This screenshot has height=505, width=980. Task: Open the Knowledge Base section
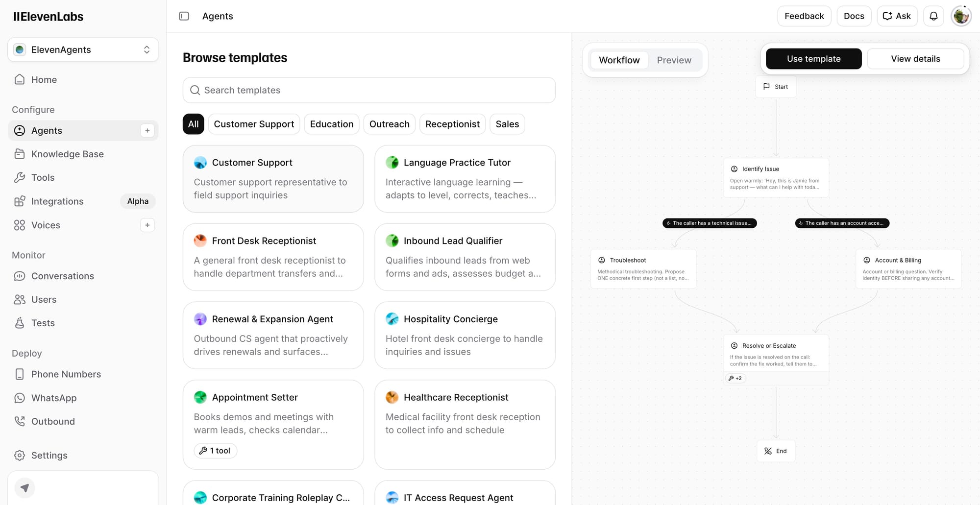coord(67,154)
